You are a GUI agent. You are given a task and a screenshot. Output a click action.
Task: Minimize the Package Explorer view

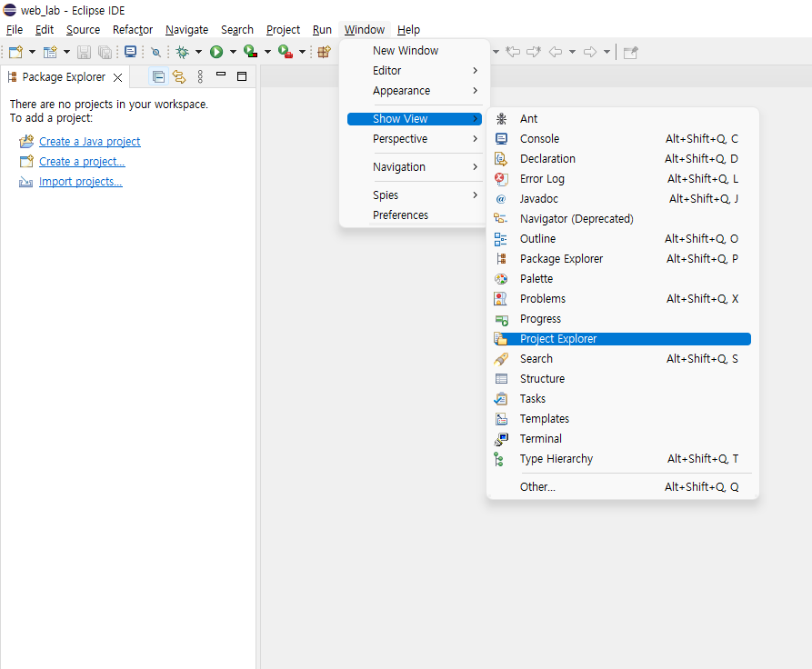tap(221, 75)
